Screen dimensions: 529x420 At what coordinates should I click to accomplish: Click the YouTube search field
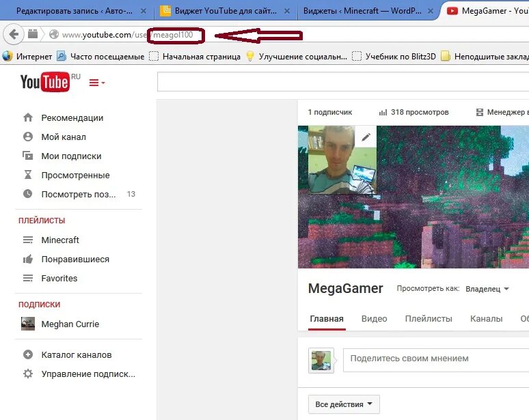coord(343,81)
